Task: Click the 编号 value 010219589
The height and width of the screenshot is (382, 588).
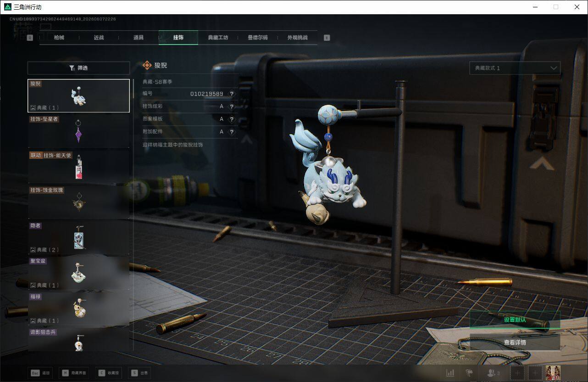Action: tap(207, 94)
